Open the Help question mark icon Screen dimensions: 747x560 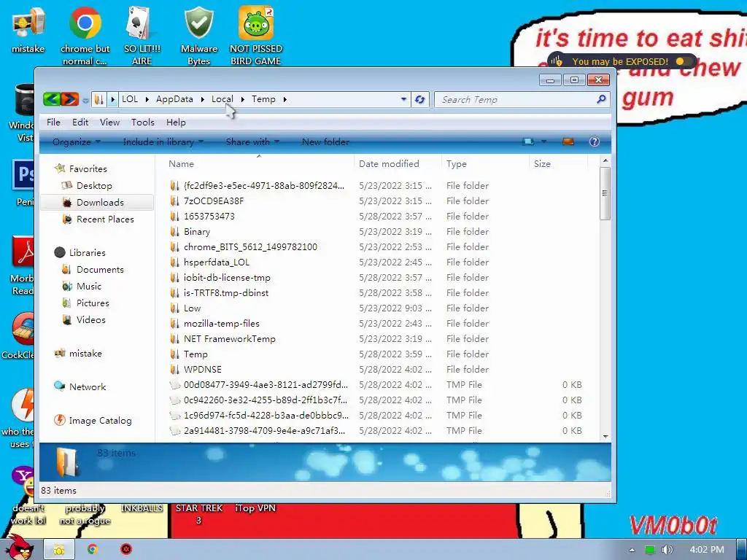594,141
